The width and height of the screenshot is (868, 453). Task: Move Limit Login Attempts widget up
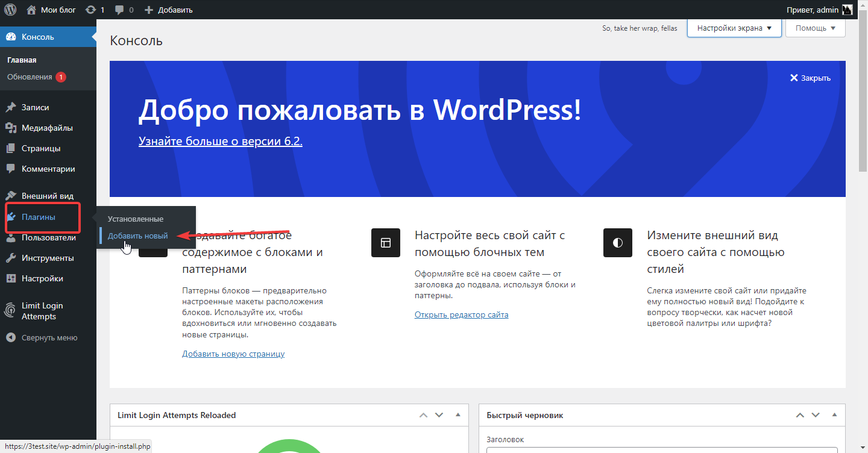[x=423, y=415]
